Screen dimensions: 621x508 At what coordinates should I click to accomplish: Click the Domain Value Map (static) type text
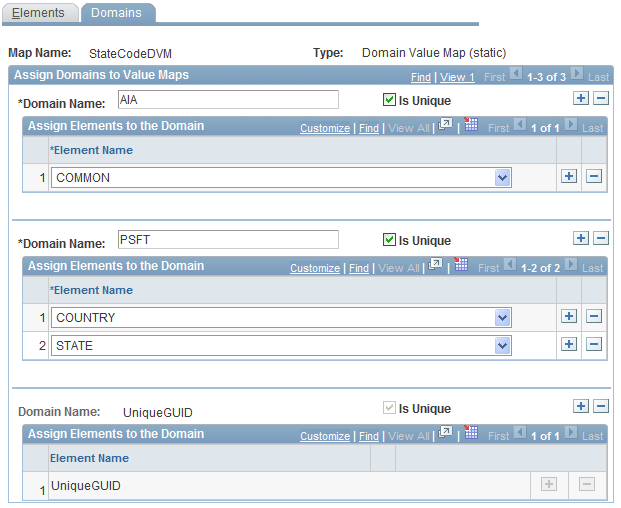click(434, 53)
